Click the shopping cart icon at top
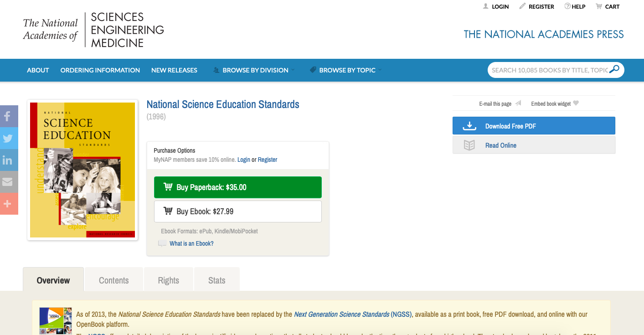 (x=599, y=6)
